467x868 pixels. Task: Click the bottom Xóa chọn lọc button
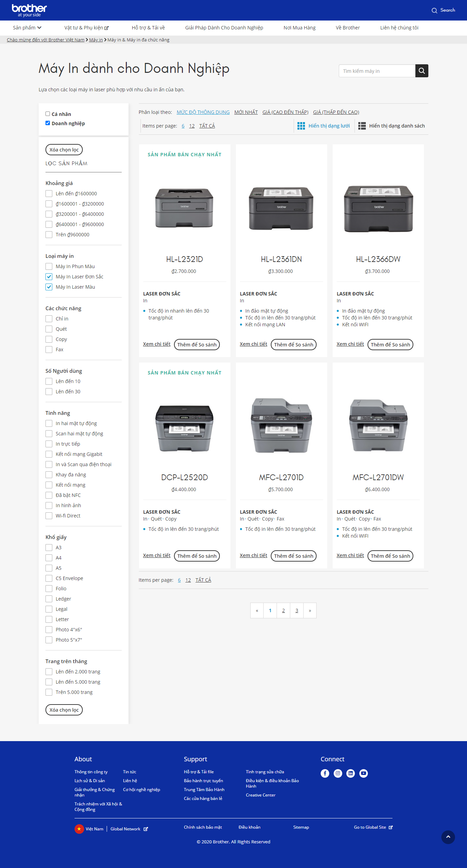64,710
